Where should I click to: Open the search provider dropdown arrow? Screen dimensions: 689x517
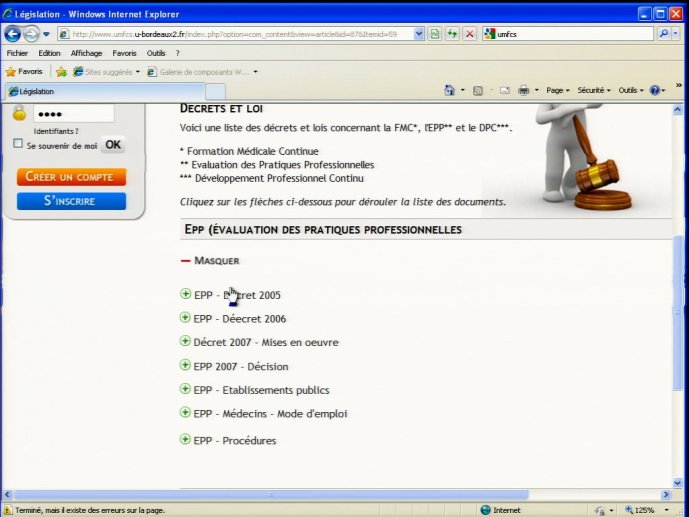click(676, 34)
